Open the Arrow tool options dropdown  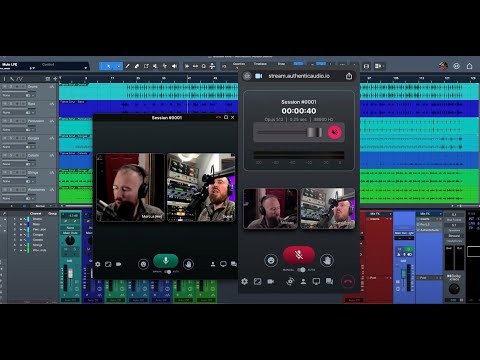point(118,66)
